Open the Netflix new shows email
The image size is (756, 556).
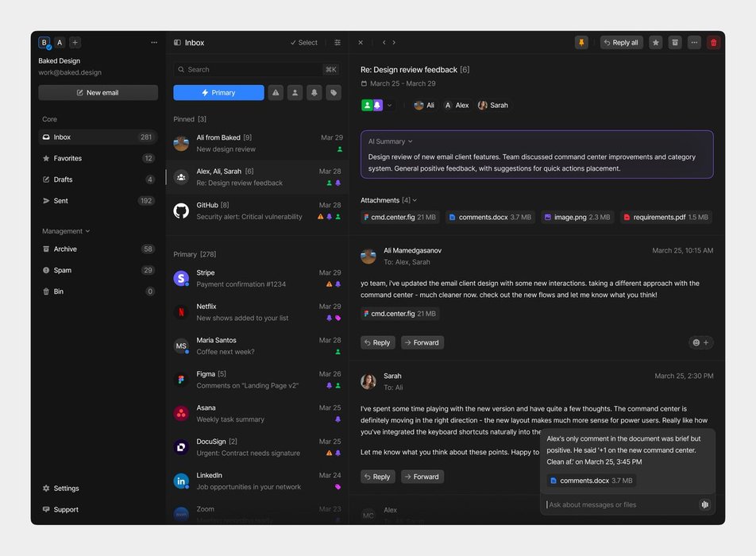257,312
